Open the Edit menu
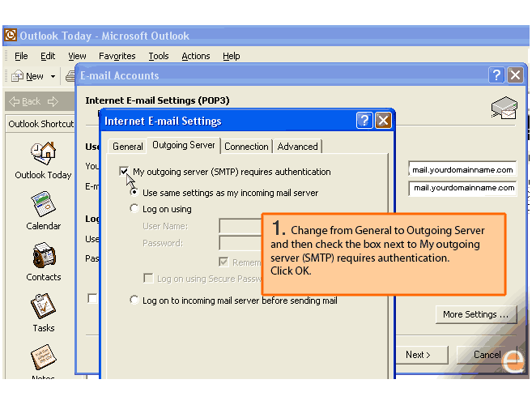Viewport: 532px width, 405px height. 48,56
